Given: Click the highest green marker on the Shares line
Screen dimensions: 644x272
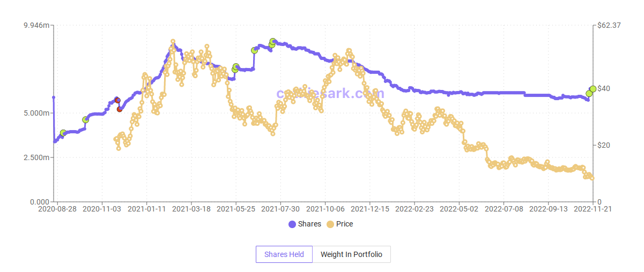Looking at the screenshot, I should (x=273, y=41).
